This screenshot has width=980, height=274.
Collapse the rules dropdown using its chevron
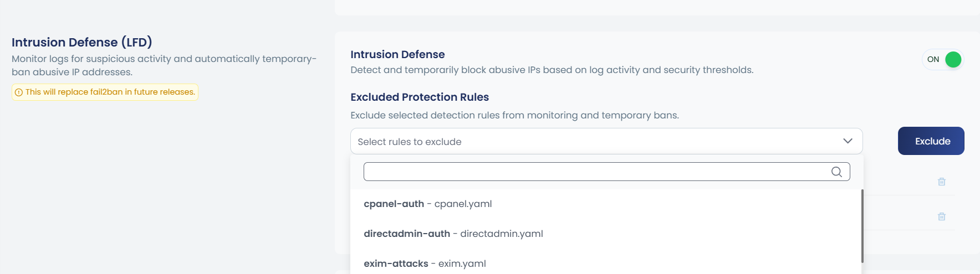(848, 141)
